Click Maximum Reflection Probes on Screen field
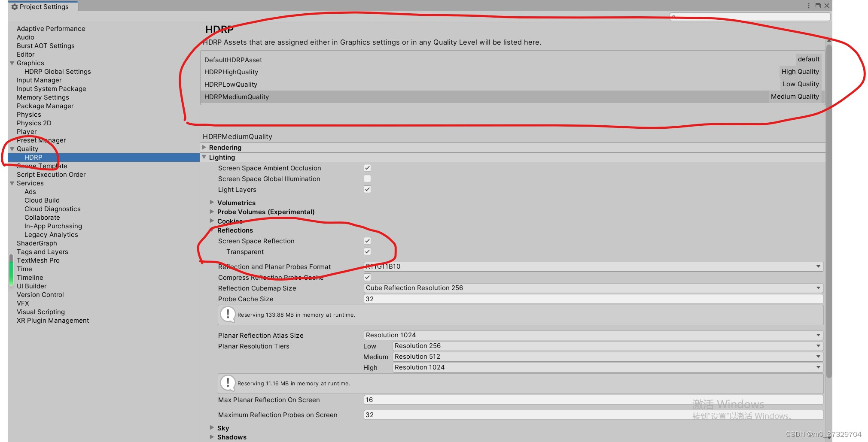This screenshot has height=442, width=868. [593, 415]
